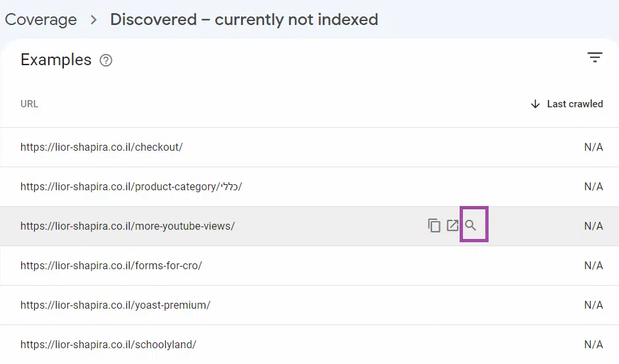Copy the more-youtube-views URL
Image resolution: width=619 pixels, height=364 pixels.
click(x=434, y=226)
